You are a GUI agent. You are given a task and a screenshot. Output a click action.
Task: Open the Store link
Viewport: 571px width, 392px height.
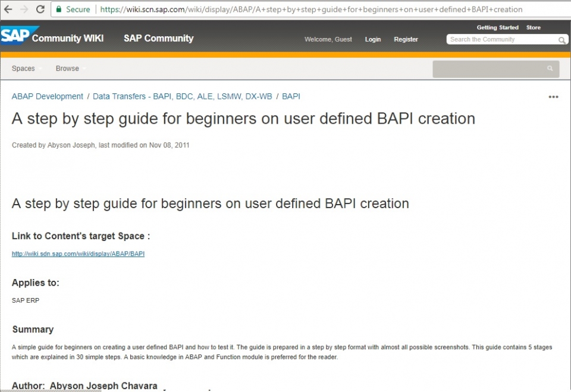[534, 27]
